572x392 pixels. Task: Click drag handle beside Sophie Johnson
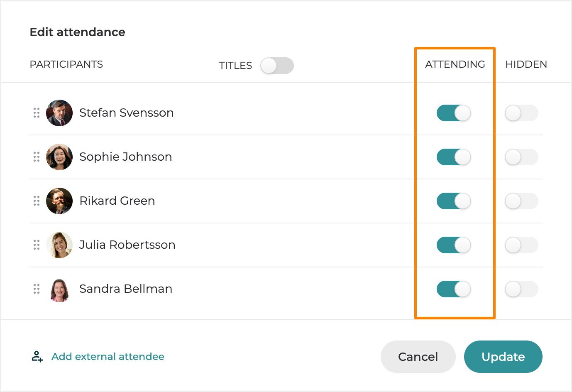(37, 157)
